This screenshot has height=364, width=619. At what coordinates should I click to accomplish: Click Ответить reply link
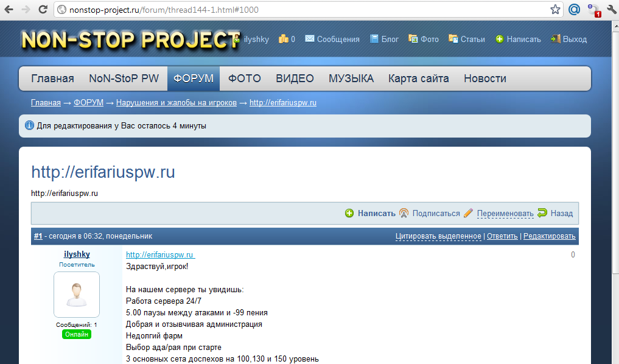[x=502, y=236]
